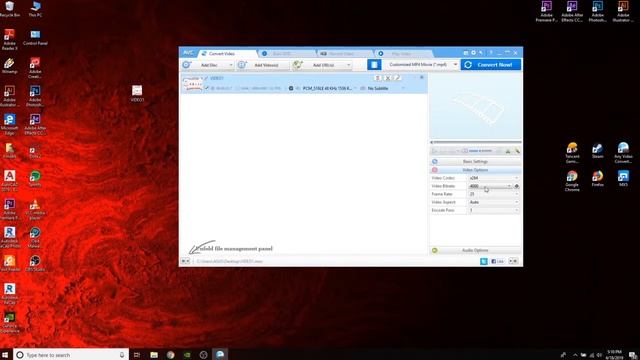
Task: Click the play button under the preview
Action: click(x=434, y=151)
